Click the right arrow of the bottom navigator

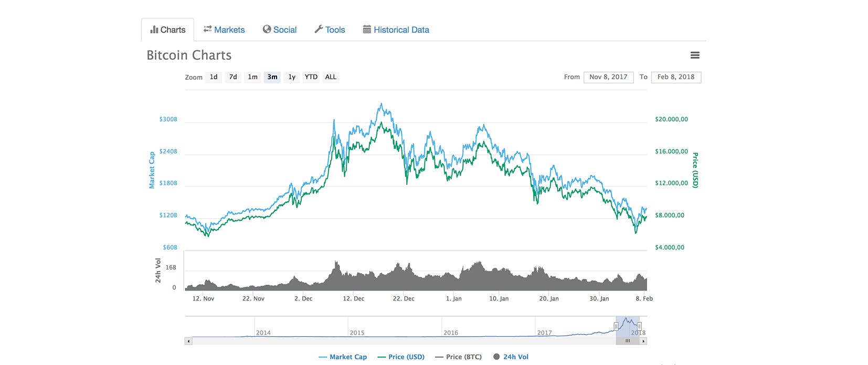(x=643, y=341)
